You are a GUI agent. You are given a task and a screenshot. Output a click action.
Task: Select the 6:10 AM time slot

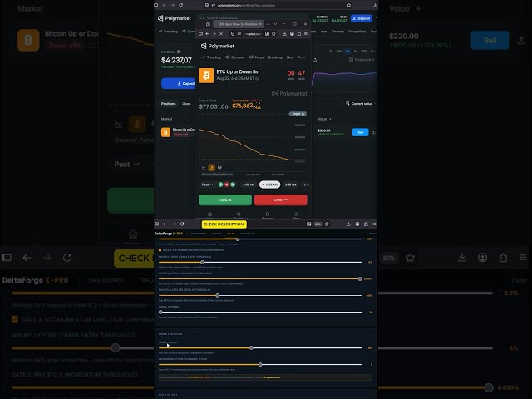pos(290,185)
